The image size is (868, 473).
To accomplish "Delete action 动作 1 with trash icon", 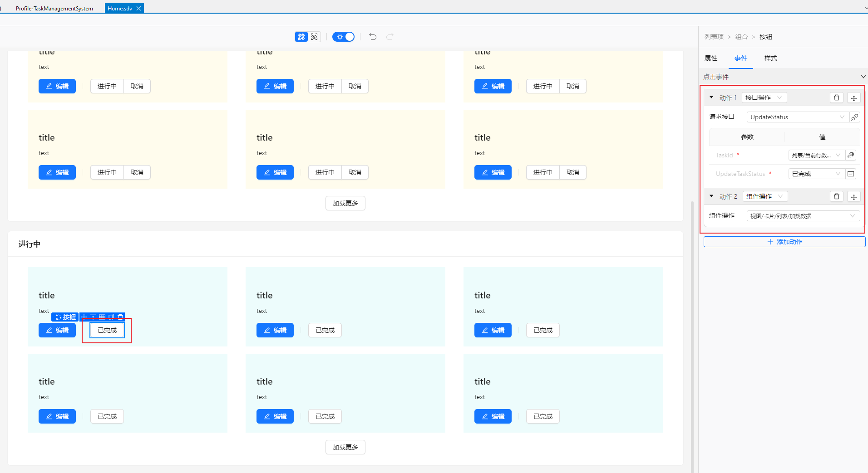I will [x=837, y=98].
